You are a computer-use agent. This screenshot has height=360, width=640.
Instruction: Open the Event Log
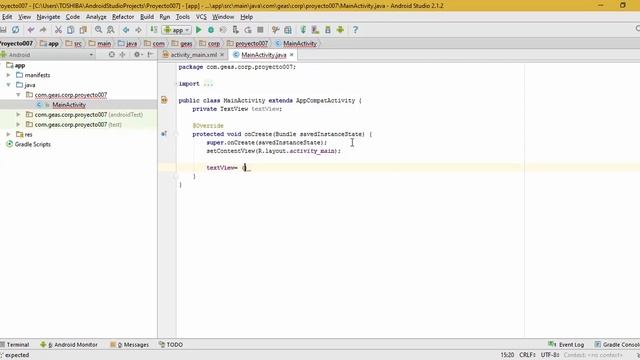[x=566, y=345]
